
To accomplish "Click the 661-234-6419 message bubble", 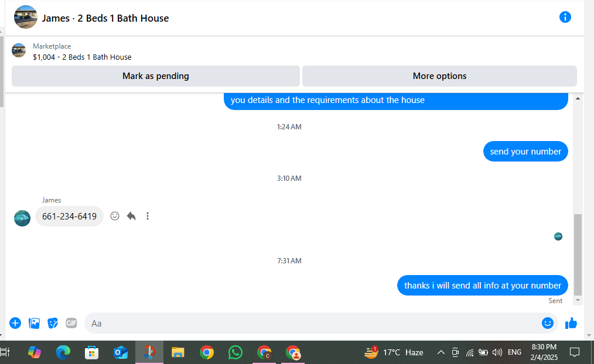I will click(69, 217).
